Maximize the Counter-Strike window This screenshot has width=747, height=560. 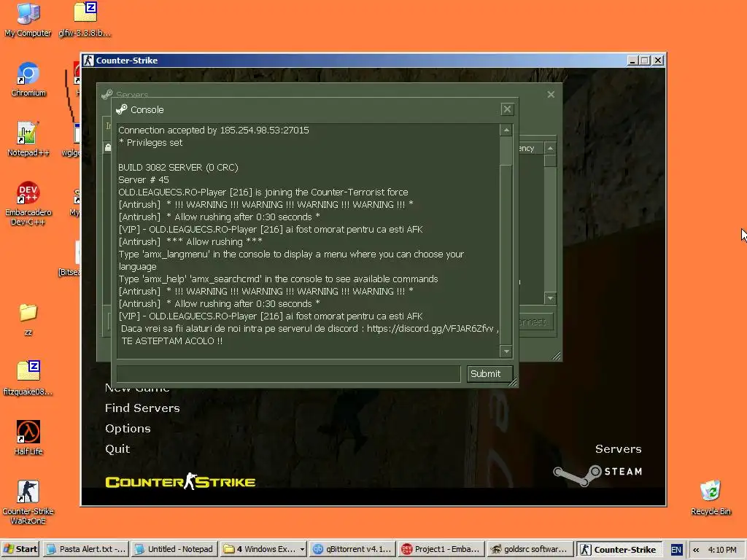pos(645,61)
